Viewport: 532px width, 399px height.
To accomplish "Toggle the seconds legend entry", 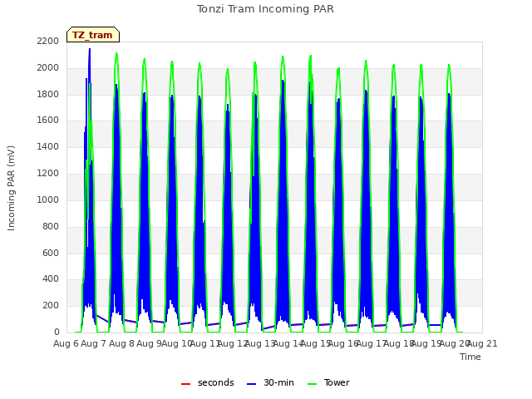I will point(208,382).
